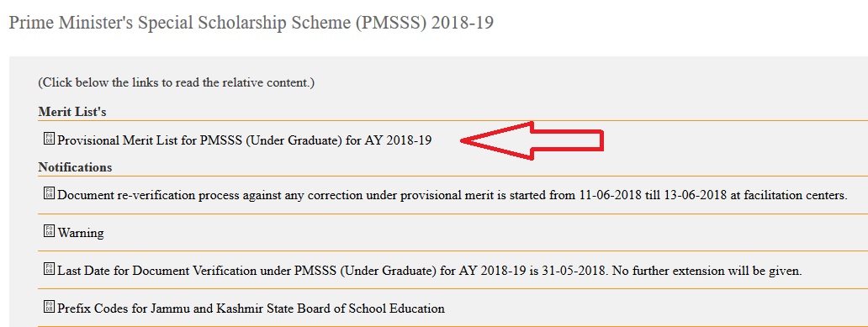This screenshot has height=327, width=868.
Task: Open Provisional Merit List for PMSSS link
Action: 244,140
